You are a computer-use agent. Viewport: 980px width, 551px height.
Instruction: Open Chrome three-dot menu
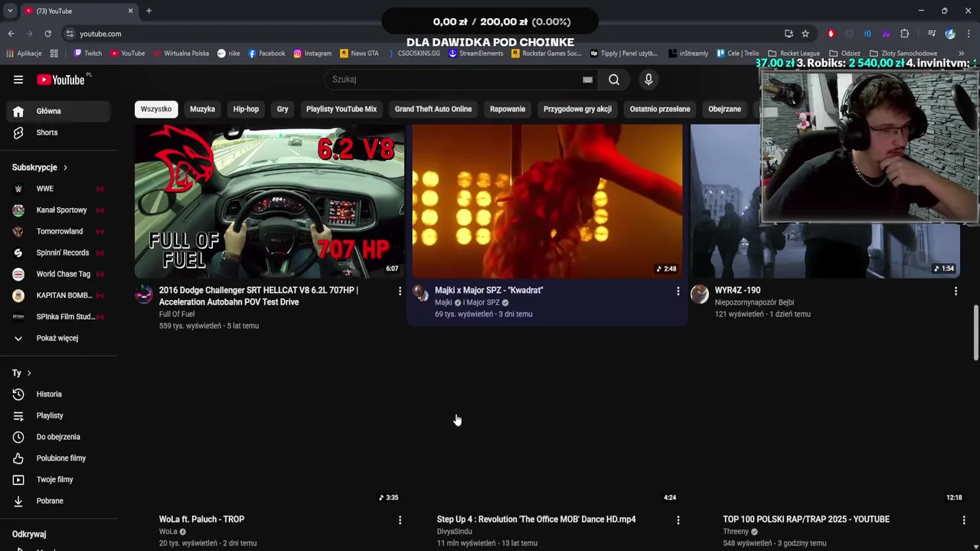click(x=969, y=34)
